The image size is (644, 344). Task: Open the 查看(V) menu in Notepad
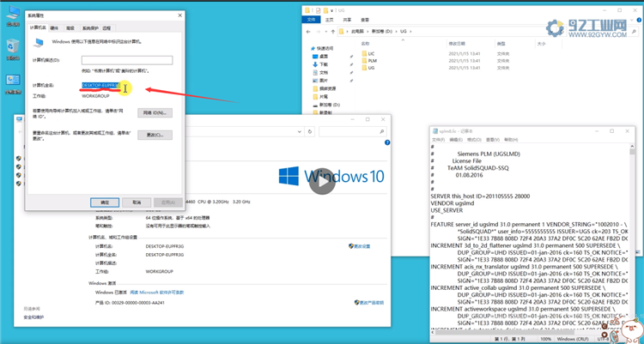pos(493,140)
